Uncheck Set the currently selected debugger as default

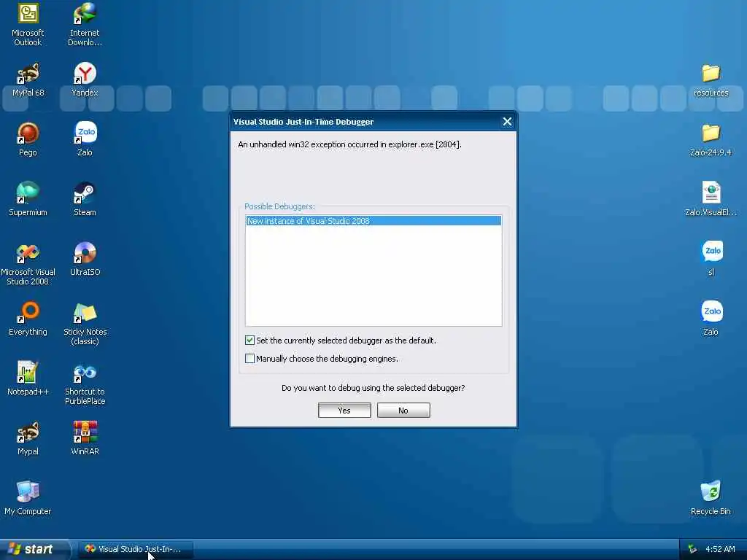(249, 340)
